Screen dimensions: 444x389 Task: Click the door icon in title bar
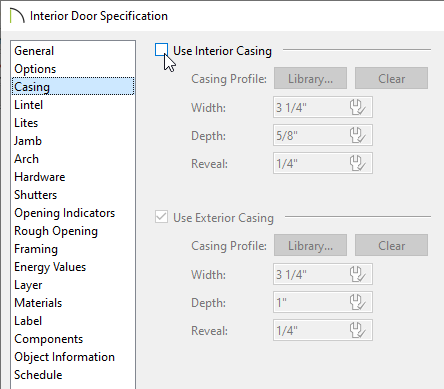17,16
